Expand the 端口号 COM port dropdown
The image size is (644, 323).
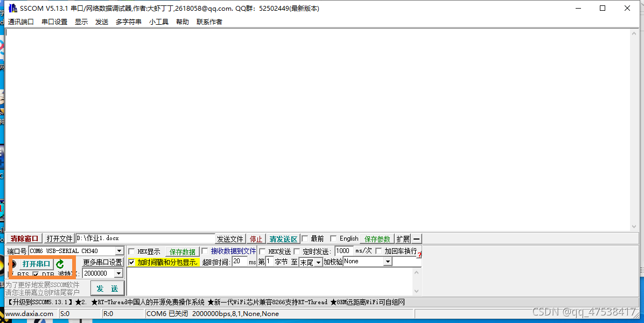point(119,251)
